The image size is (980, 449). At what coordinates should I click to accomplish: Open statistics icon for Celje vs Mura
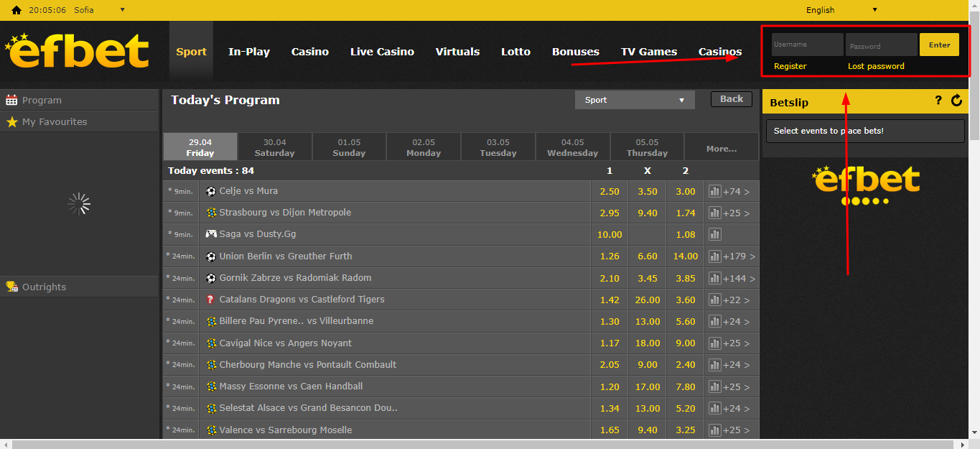point(714,191)
